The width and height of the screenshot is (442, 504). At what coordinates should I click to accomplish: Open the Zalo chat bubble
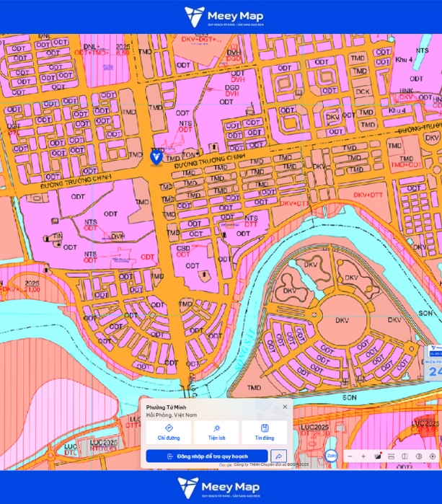332,456
